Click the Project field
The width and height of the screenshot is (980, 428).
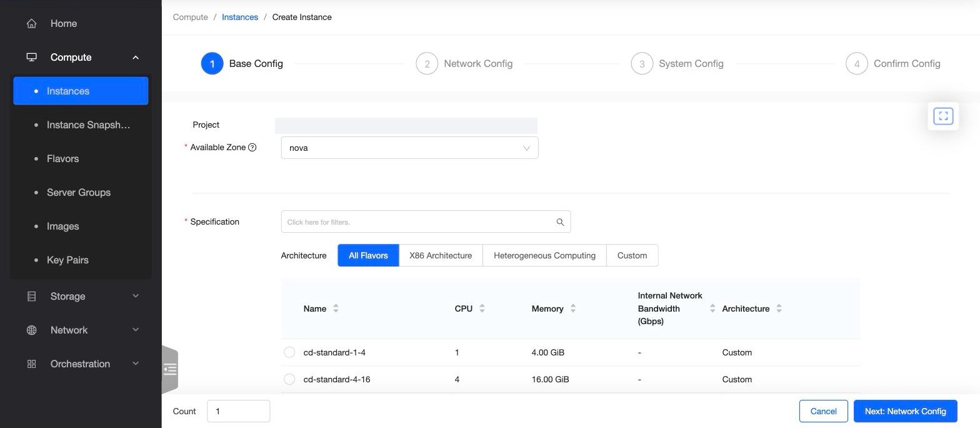coord(406,125)
